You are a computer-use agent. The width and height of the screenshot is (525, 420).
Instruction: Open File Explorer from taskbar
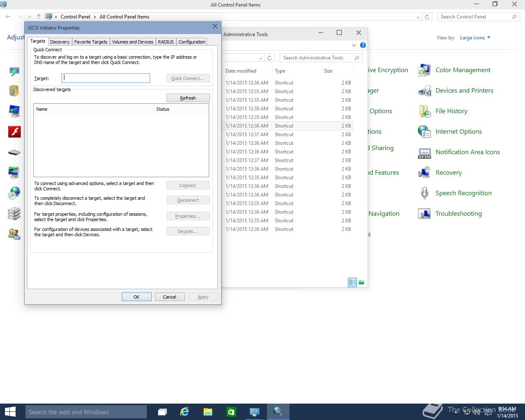(x=208, y=412)
